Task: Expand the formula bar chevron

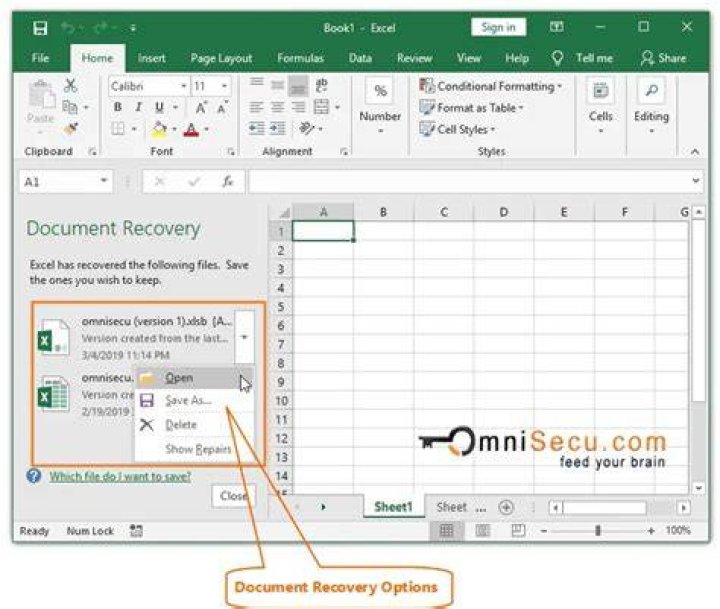Action: [696, 181]
